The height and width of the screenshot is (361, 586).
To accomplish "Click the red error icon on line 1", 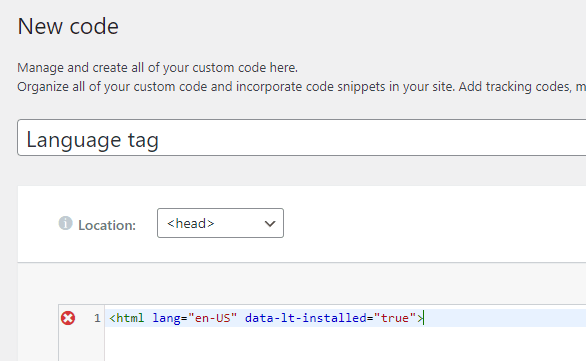I will coord(68,318).
